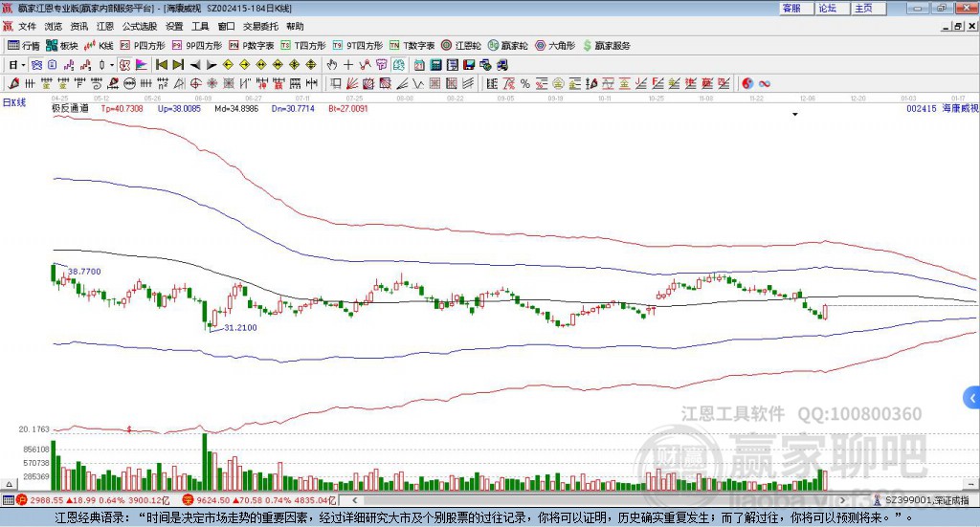The width and height of the screenshot is (980, 527).
Task: Open the 板块 sector view
Action: pyautogui.click(x=62, y=46)
